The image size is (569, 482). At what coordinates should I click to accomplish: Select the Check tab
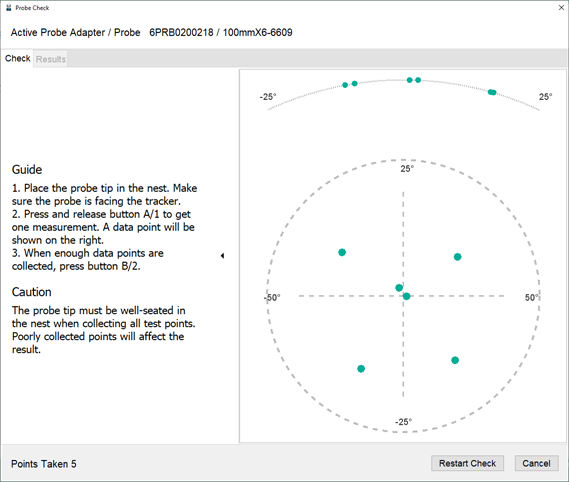point(17,58)
